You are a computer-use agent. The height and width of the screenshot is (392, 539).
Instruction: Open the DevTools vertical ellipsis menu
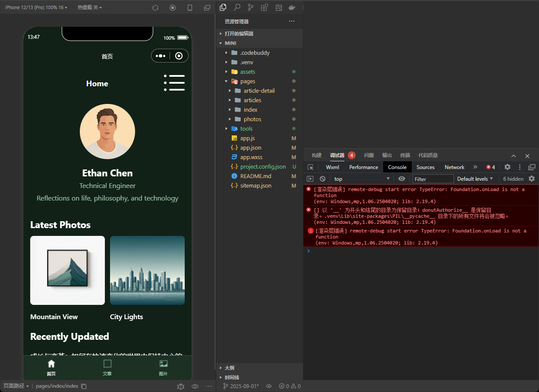[x=520, y=167]
